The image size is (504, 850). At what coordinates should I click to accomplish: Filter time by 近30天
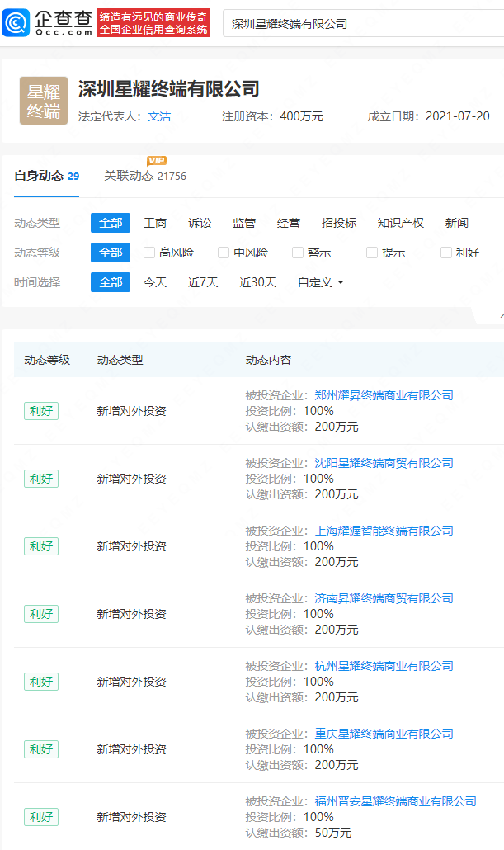click(x=258, y=282)
